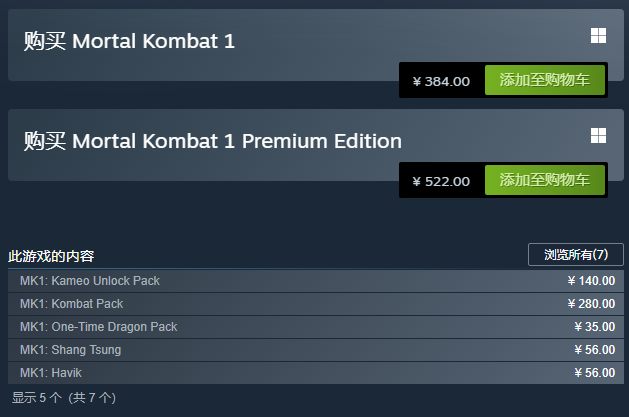Image resolution: width=629 pixels, height=417 pixels.
Task: Select MK1: One-Time Dragon Pack row
Action: 316,327
